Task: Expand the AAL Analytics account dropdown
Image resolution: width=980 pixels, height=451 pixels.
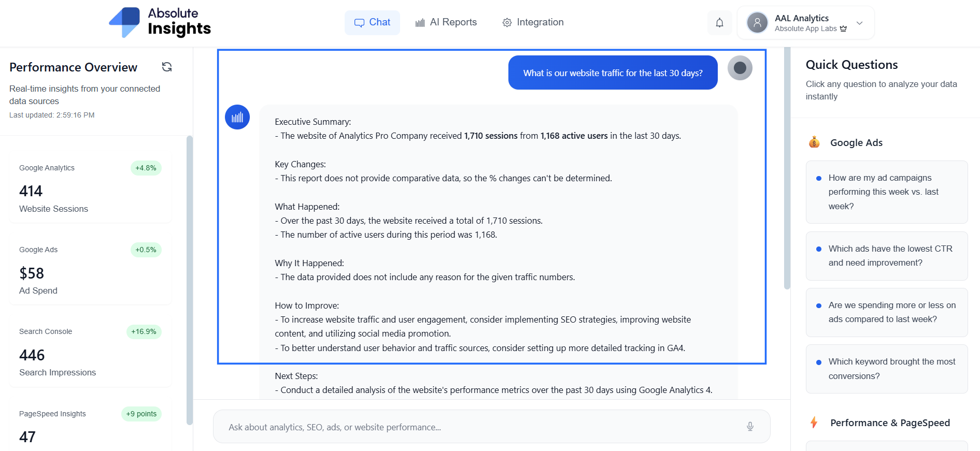Action: (859, 23)
